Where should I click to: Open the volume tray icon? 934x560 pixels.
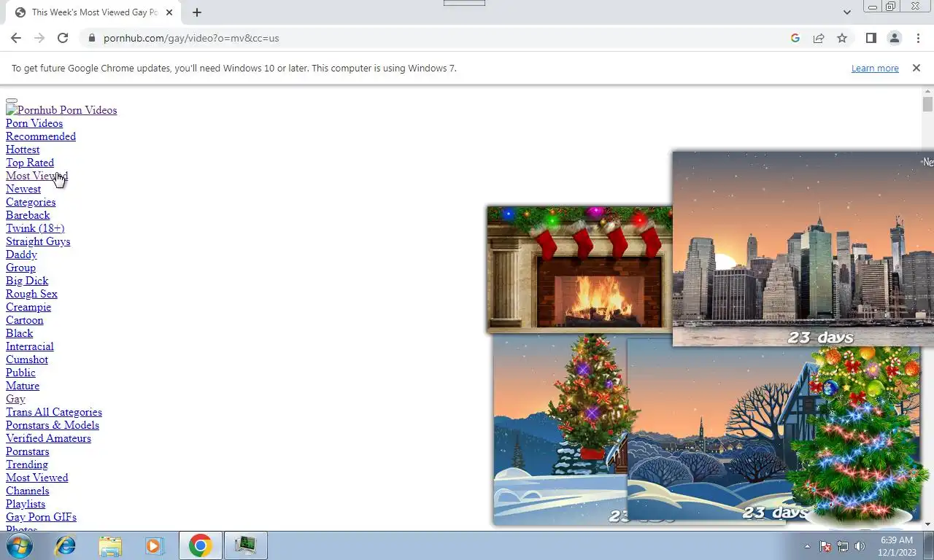[x=860, y=546]
